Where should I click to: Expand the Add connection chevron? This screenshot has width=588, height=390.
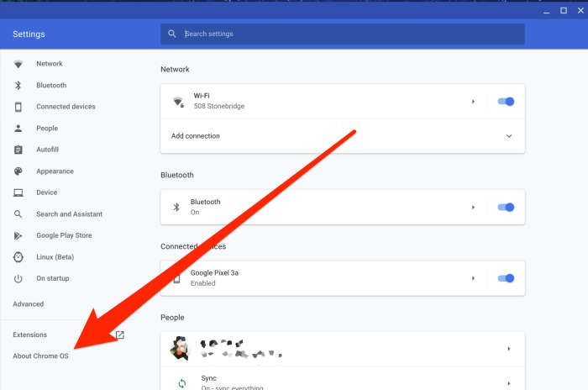(x=509, y=136)
